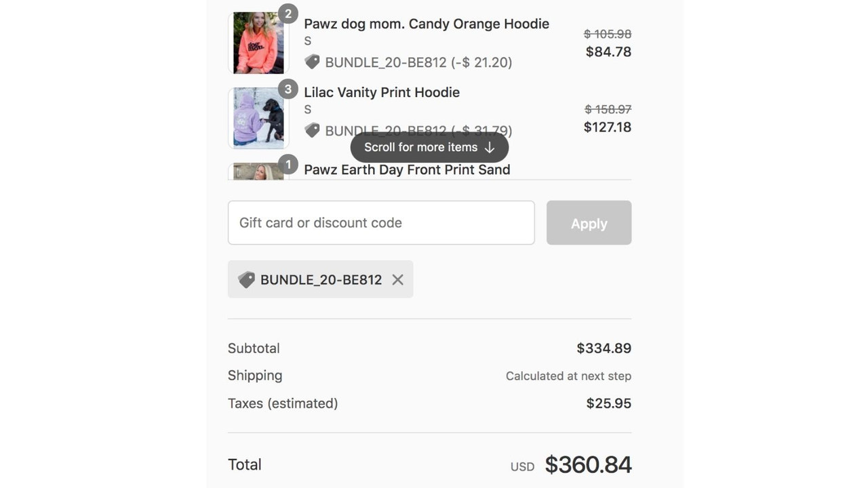Remove the BUNDLE_20-BE812 discount with the X
Viewport: 868px width, 488px height.
[x=397, y=279]
